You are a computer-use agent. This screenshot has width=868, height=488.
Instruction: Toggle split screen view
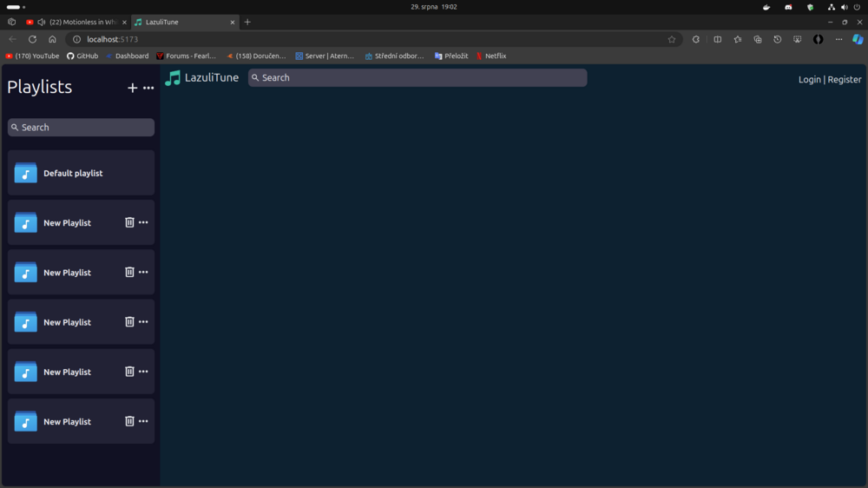pos(718,39)
